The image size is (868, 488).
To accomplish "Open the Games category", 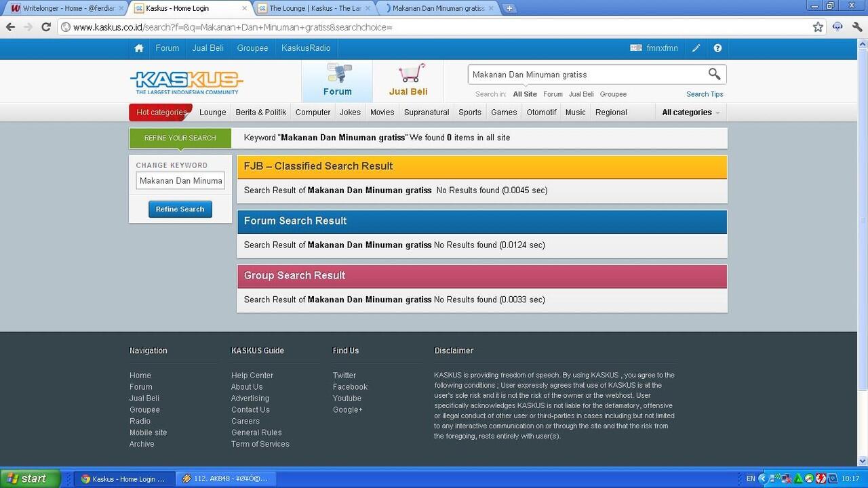I will click(x=504, y=113).
